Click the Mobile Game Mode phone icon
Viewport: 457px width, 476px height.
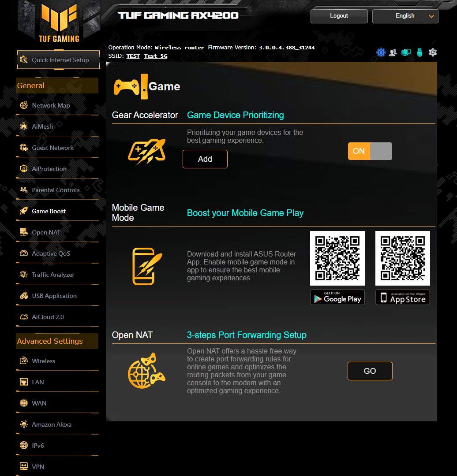pos(147,266)
